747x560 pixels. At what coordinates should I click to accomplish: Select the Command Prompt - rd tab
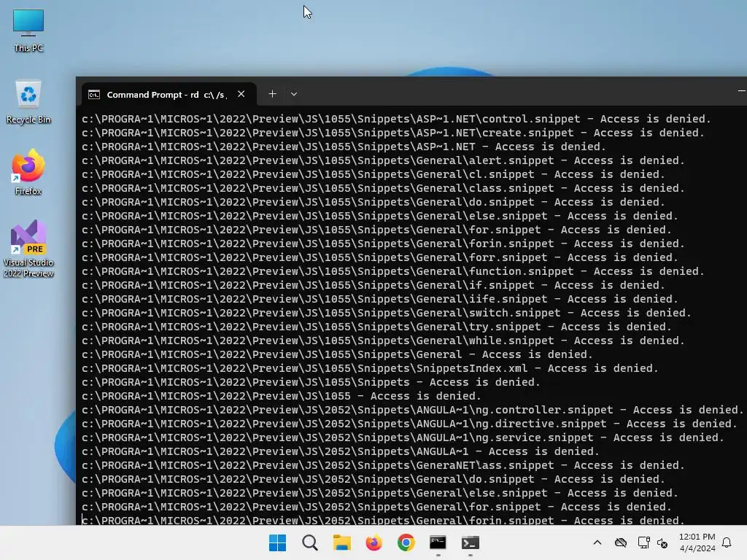(x=169, y=94)
